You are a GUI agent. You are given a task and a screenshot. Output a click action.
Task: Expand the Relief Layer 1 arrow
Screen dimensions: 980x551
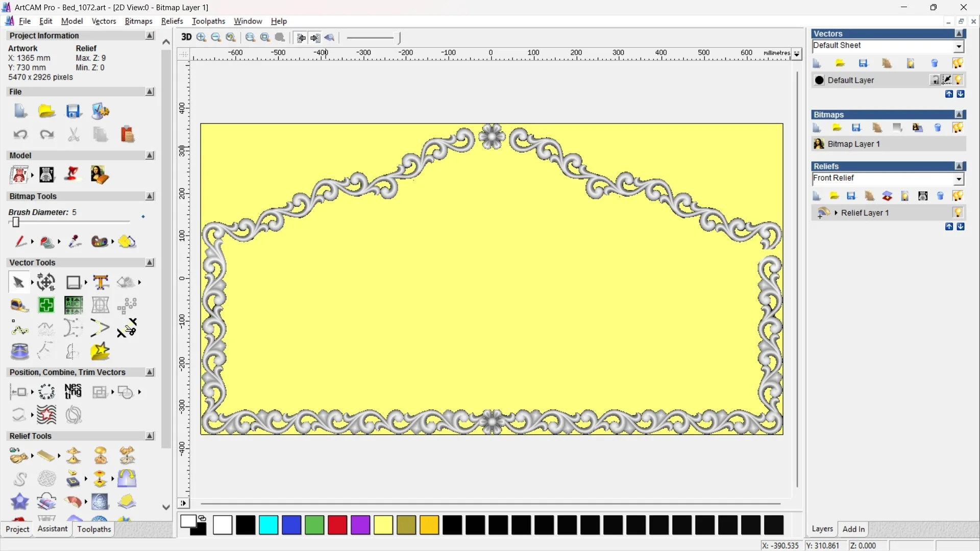coord(836,213)
